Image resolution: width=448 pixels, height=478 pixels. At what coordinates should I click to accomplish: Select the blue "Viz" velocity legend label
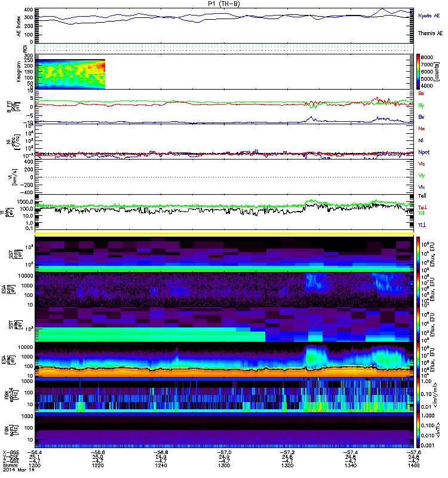422,187
